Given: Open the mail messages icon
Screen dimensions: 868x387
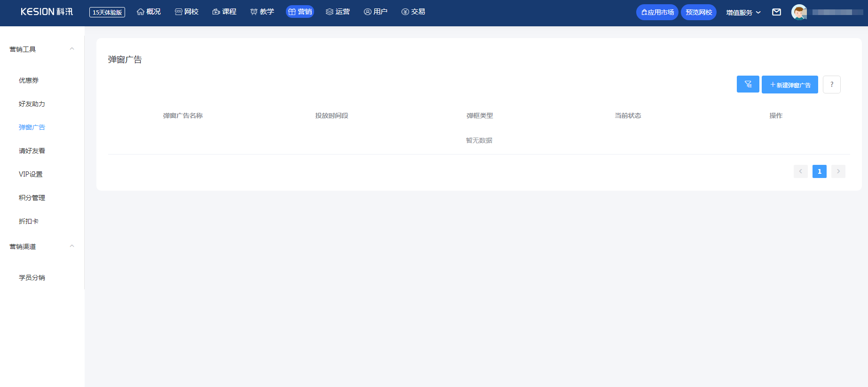Looking at the screenshot, I should pos(777,12).
